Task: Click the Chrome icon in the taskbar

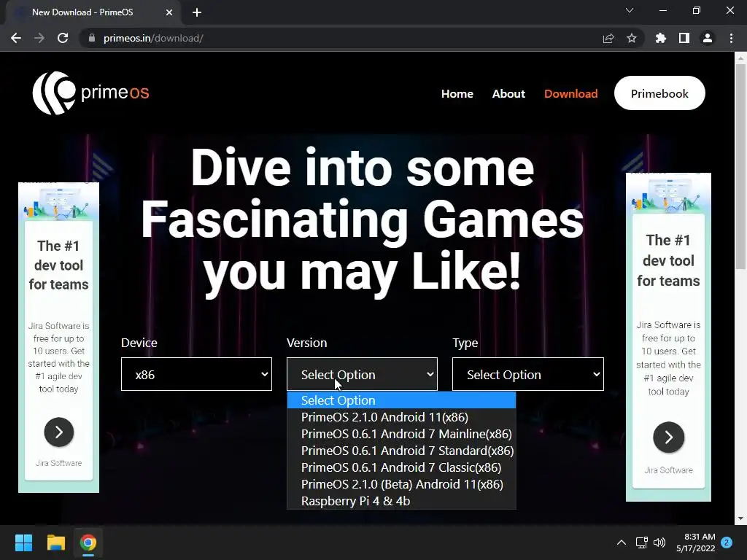Action: 88,542
